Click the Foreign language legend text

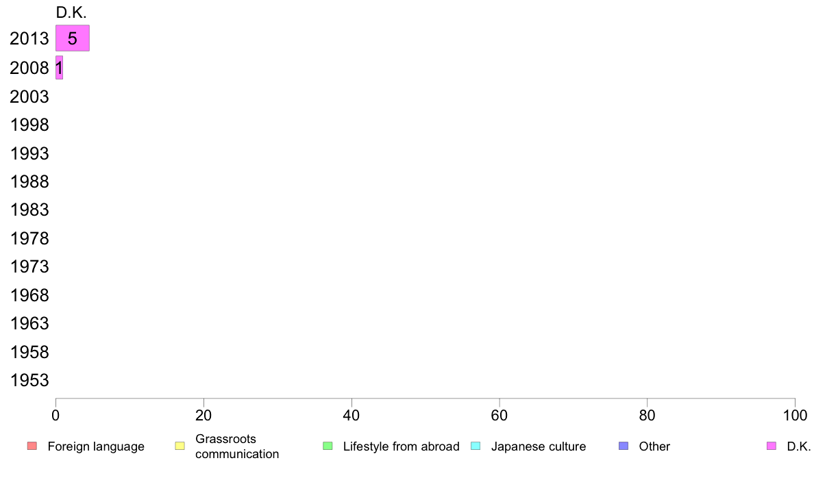tap(96, 446)
